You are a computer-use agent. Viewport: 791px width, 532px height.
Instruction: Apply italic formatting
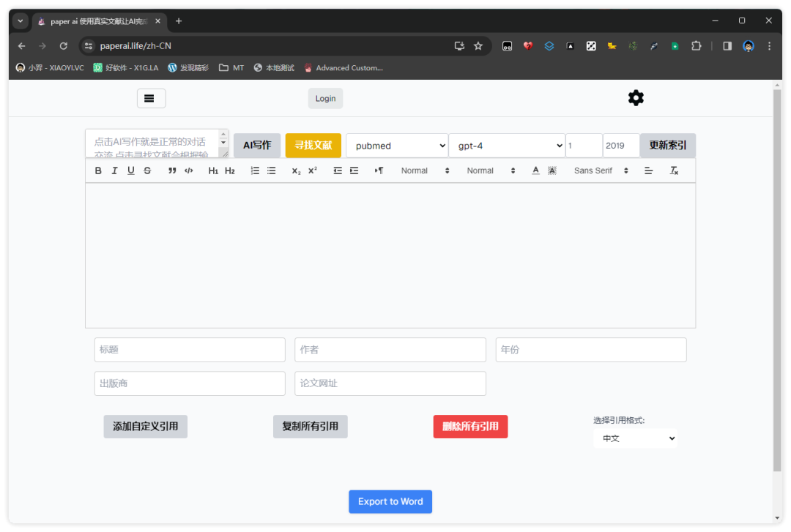(x=114, y=171)
